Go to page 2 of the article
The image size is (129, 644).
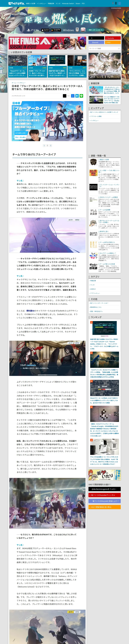(47, 146)
